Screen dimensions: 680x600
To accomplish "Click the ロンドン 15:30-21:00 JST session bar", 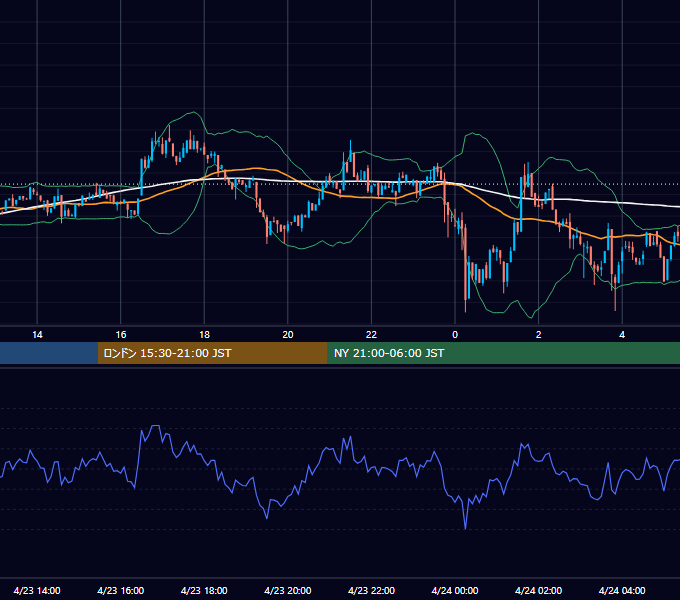I will click(x=212, y=353).
